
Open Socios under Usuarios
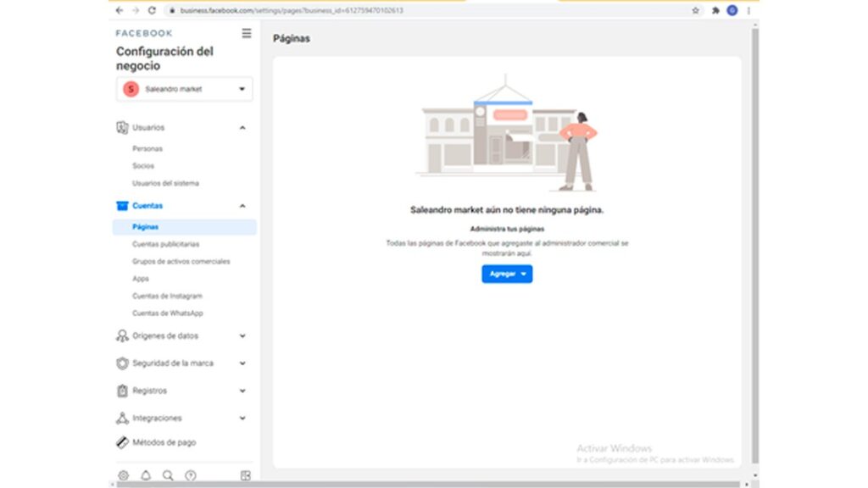pos(142,166)
